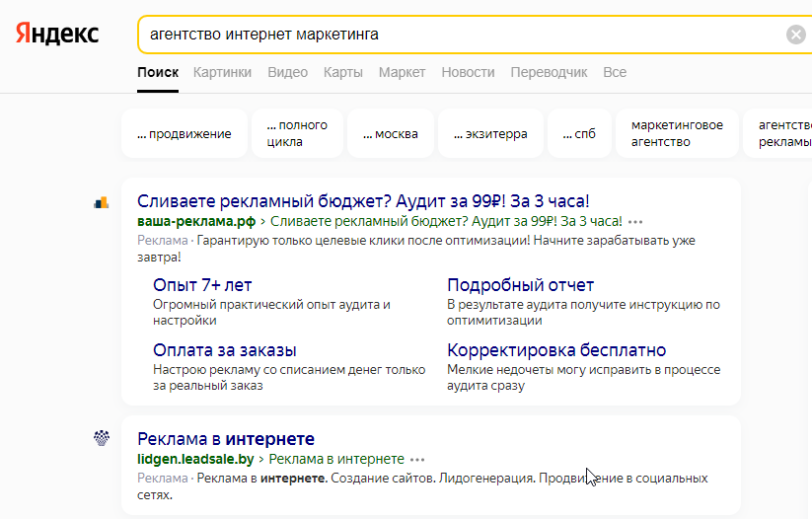Open the 'Оплата за заказы' sitelink
Viewport: 812px width, 519px height.
pyautogui.click(x=225, y=350)
